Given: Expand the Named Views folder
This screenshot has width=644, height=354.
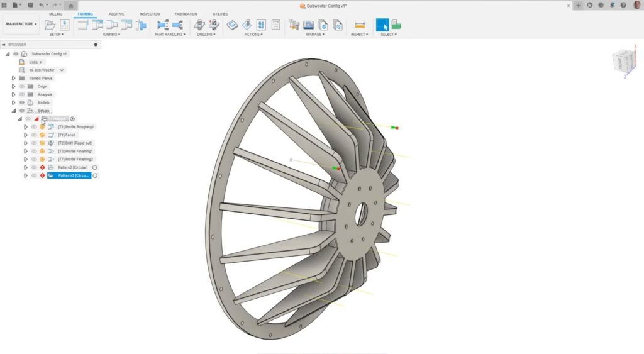Looking at the screenshot, I should pos(14,78).
